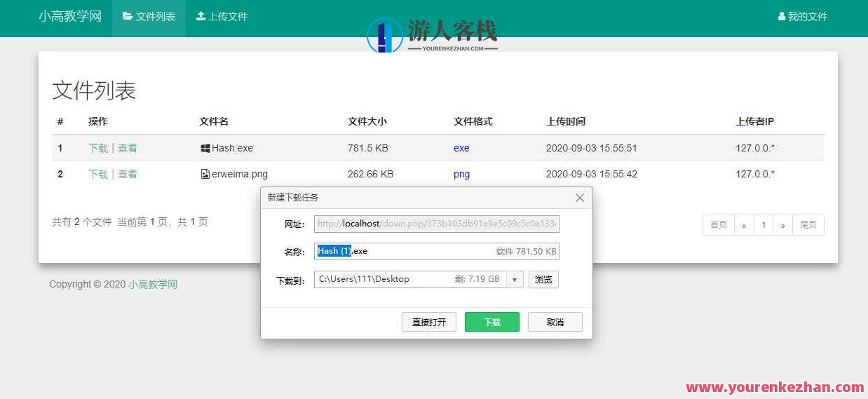
Task: Click the Windows icon beside Hash.exe
Action: (x=205, y=148)
